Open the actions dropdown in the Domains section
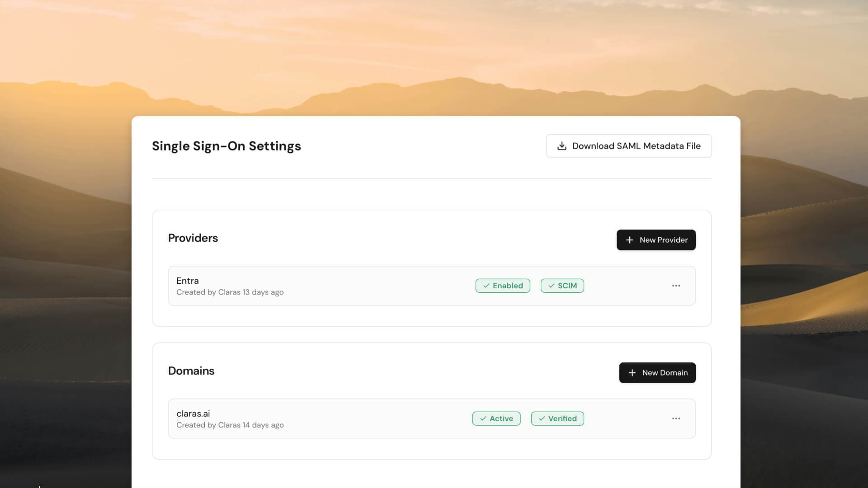The image size is (868, 488). [676, 418]
